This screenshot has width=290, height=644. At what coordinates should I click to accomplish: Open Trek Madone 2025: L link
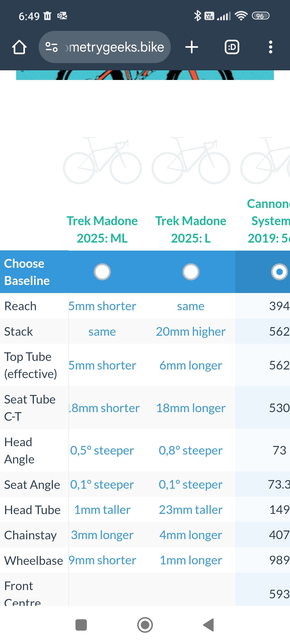191,229
